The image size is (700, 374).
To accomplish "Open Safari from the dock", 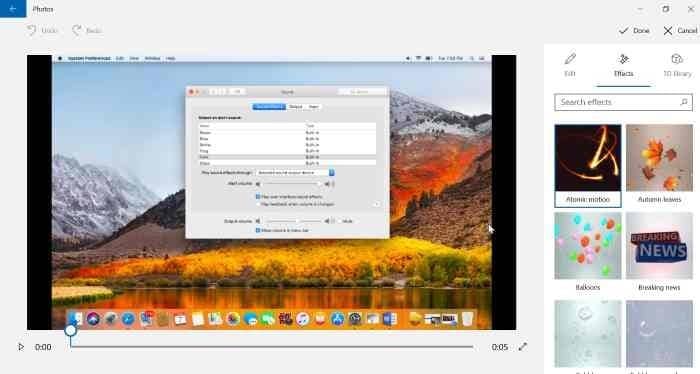I will coord(128,319).
